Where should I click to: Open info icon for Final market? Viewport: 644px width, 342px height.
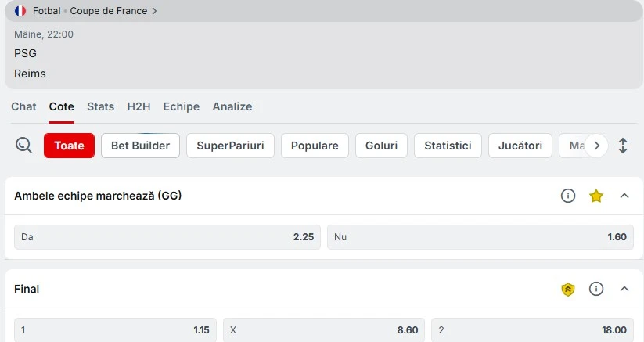click(x=596, y=290)
